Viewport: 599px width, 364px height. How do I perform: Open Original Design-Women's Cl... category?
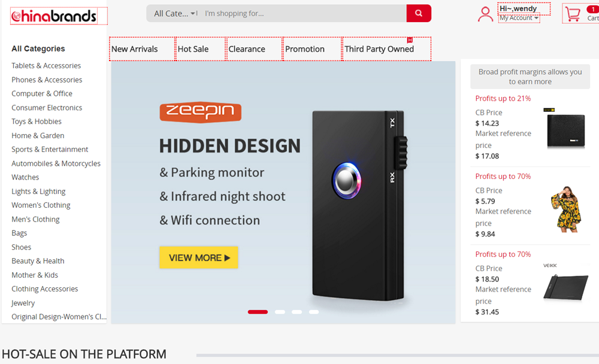pos(59,316)
